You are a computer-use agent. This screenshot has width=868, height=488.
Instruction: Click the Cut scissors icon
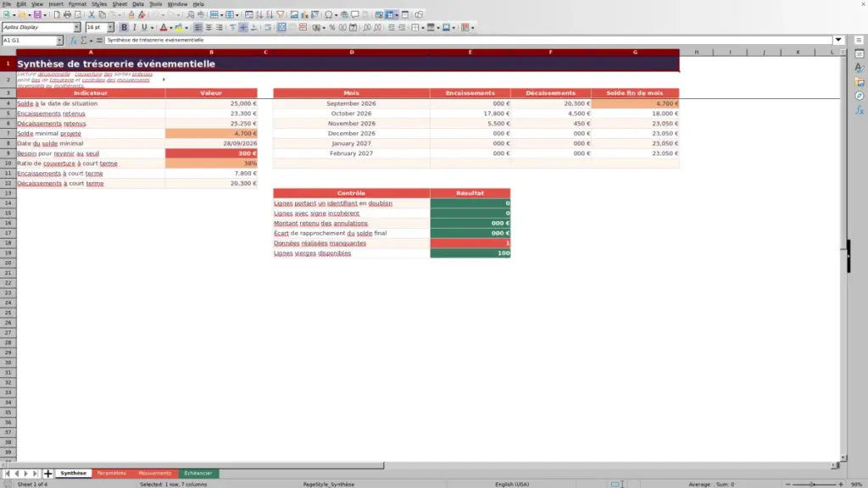coord(92,14)
